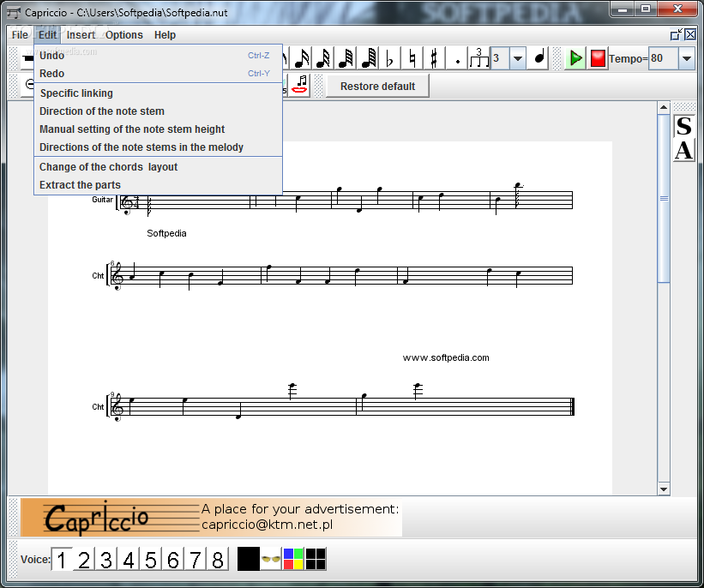Open the Insert menu
The image size is (704, 588).
[x=81, y=35]
